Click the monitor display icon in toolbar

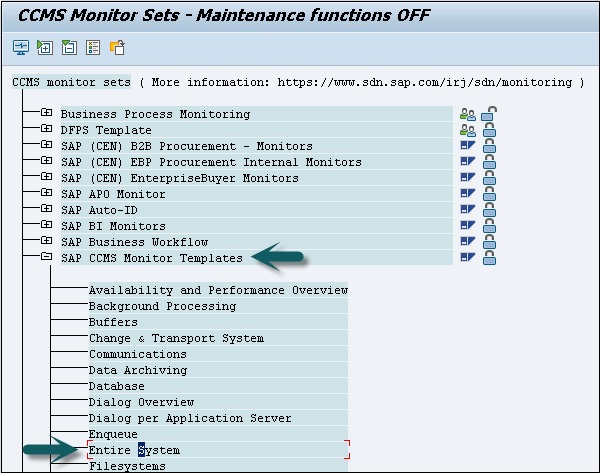click(x=20, y=47)
